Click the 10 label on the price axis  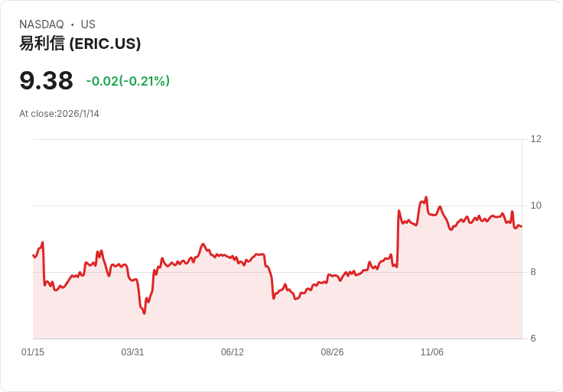pyautogui.click(x=535, y=206)
